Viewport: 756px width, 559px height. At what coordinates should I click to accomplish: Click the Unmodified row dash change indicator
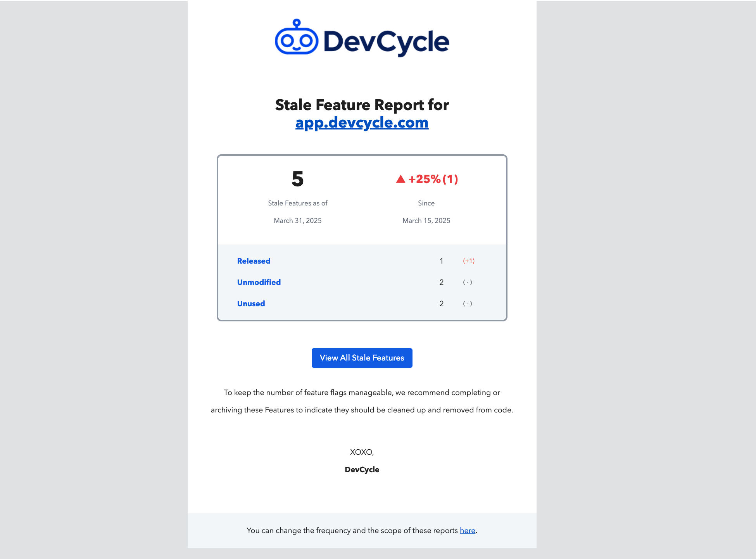(x=467, y=282)
